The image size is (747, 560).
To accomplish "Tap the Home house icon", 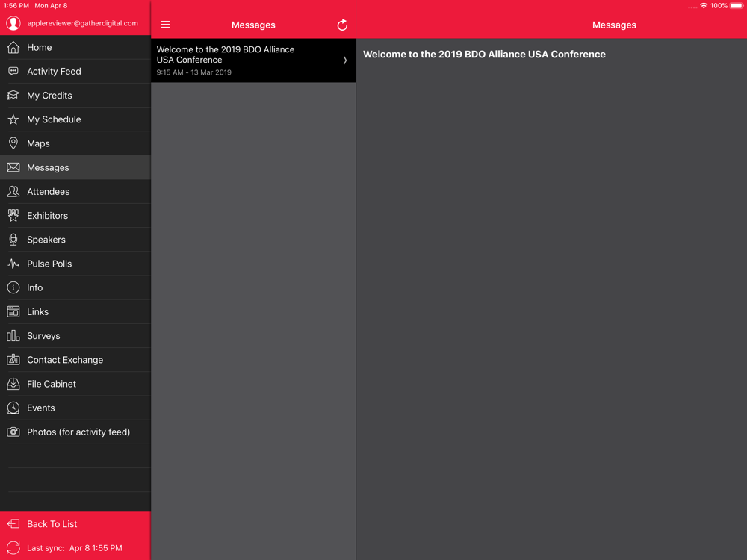I will click(13, 47).
